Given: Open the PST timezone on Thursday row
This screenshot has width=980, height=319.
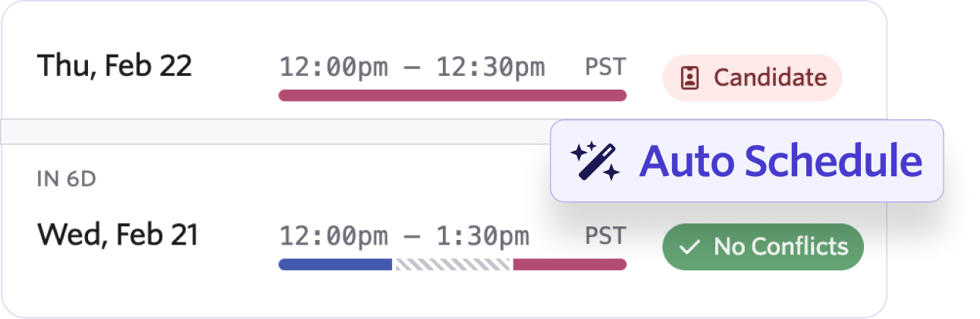Looking at the screenshot, I should click(x=605, y=67).
